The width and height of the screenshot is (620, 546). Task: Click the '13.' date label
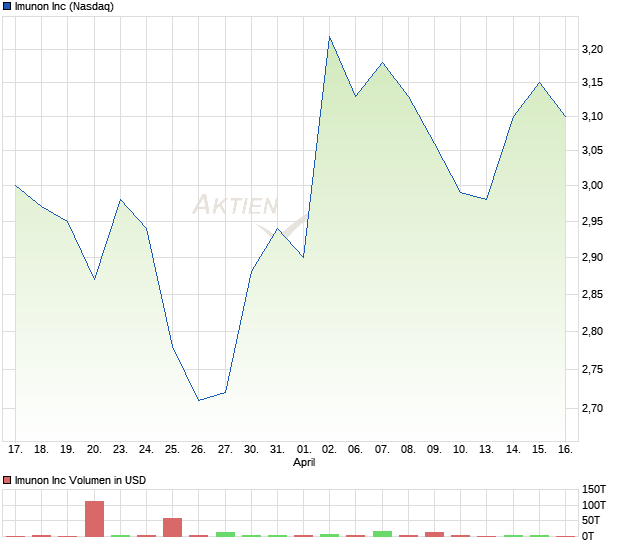pos(486,450)
